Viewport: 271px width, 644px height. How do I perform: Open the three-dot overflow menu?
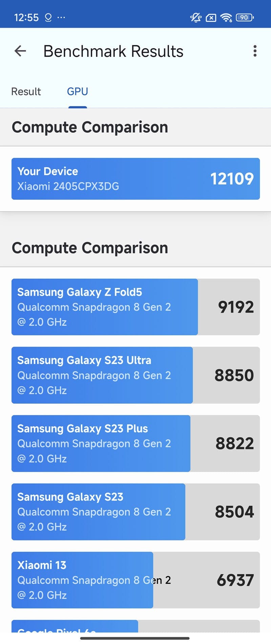pos(255,51)
